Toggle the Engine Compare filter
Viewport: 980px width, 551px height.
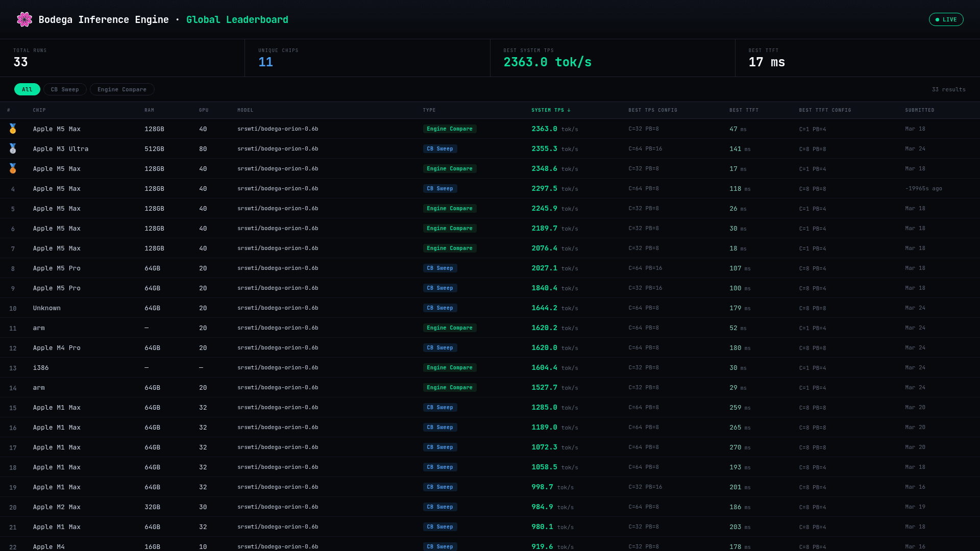tap(122, 89)
